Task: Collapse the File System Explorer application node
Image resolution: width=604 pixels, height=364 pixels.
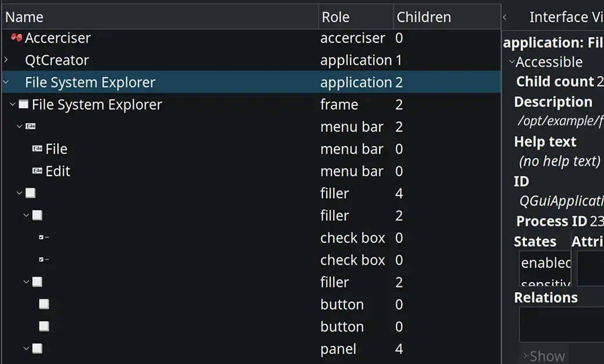Action: pos(6,82)
